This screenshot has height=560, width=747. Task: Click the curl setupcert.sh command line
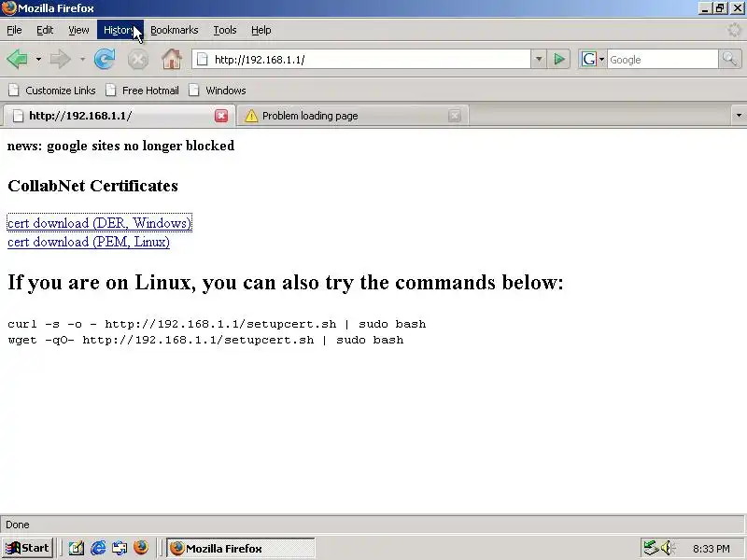click(x=217, y=324)
